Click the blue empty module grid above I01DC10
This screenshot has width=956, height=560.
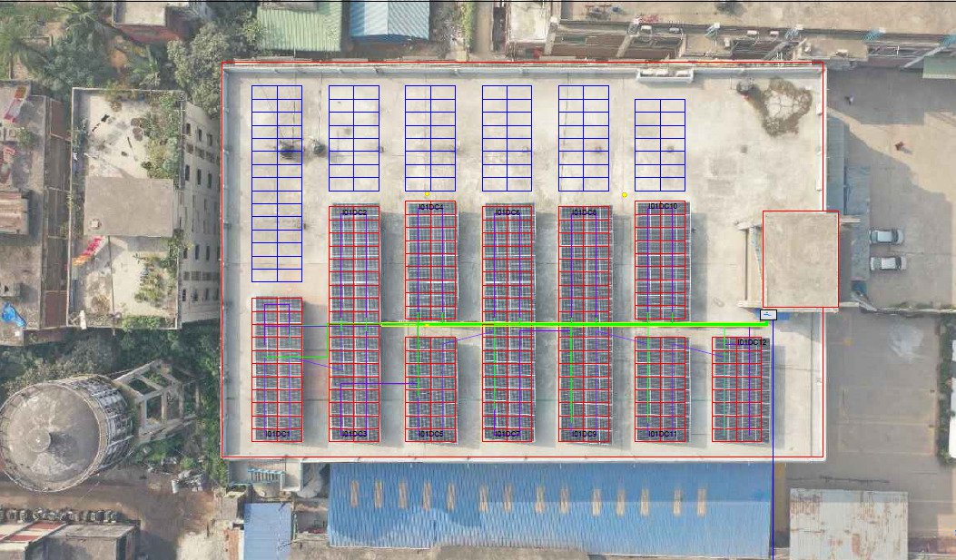(660, 145)
